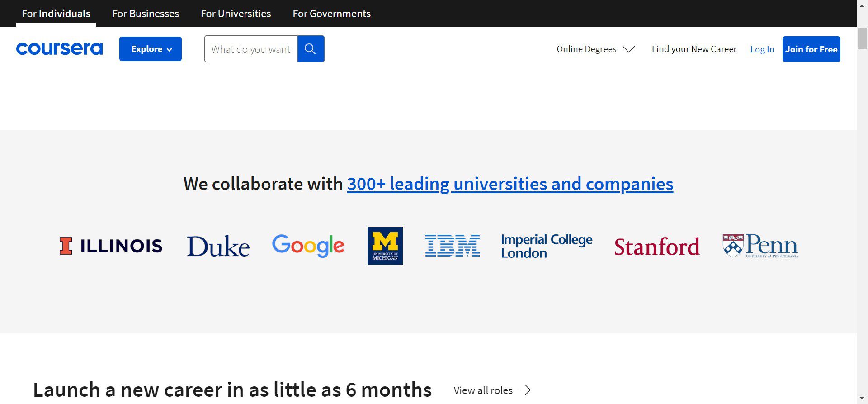The image size is (868, 404).
Task: Expand the Explore dropdown menu
Action: [151, 49]
